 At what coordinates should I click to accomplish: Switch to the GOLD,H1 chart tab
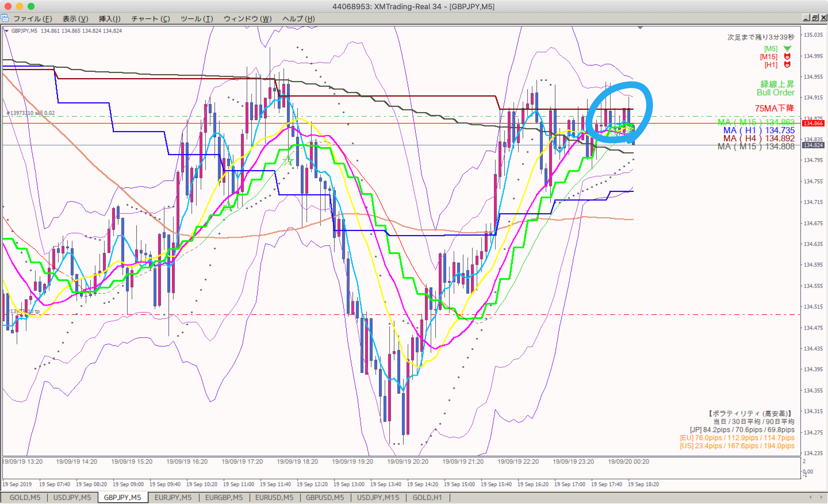pyautogui.click(x=427, y=497)
